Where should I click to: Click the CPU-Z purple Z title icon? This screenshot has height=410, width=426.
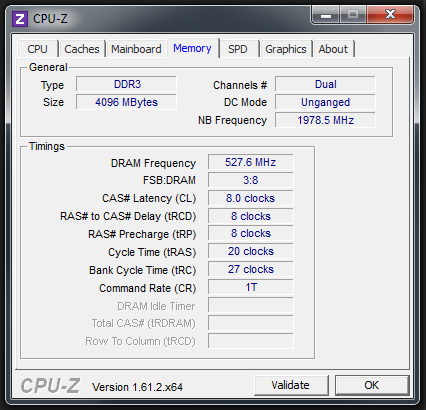coord(20,19)
